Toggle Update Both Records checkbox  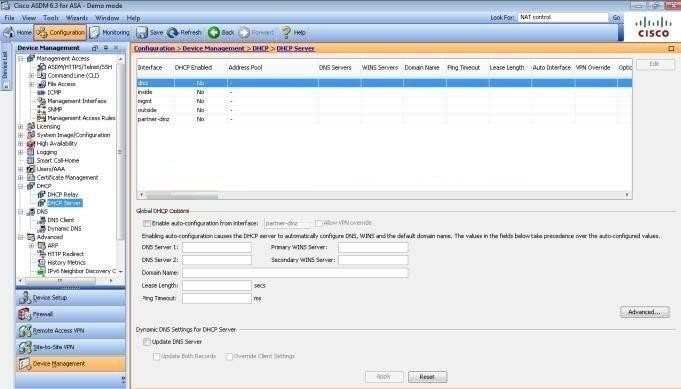(x=156, y=356)
